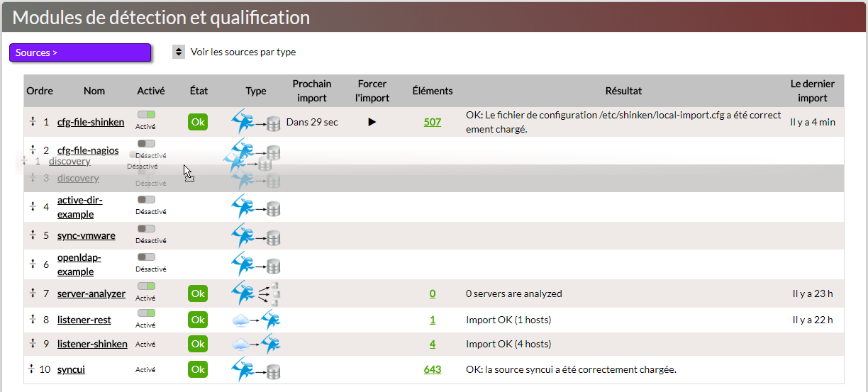The image size is (868, 392).
Task: Click the order handle of the syncui row
Action: (32, 369)
